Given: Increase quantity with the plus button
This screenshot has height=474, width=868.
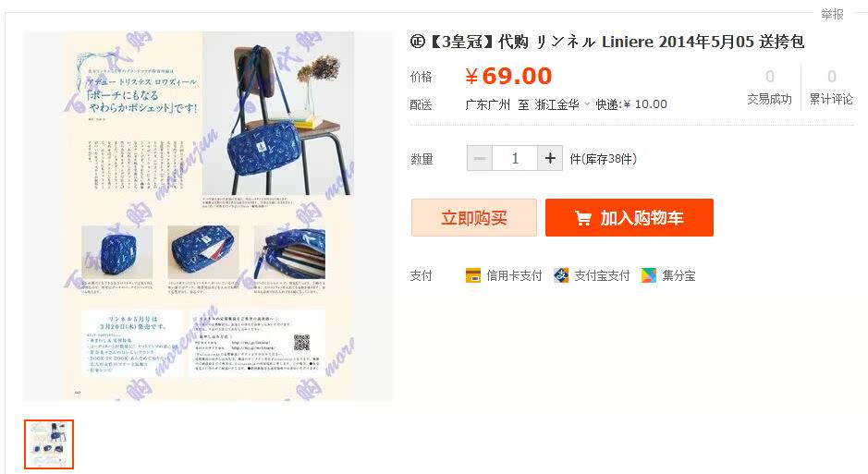Looking at the screenshot, I should click(550, 159).
